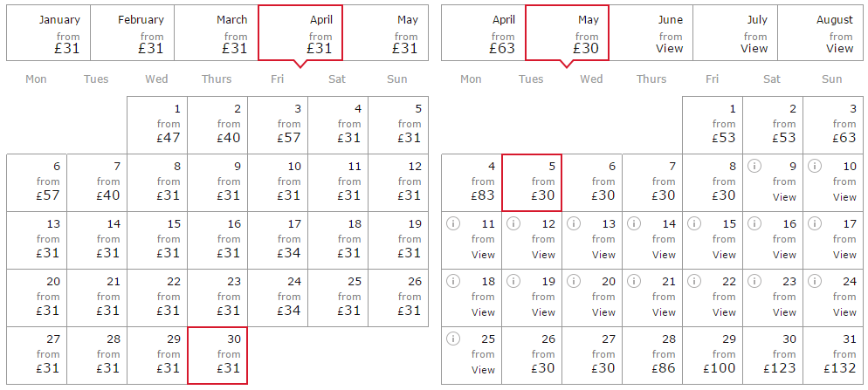Open the info icon on 17 May
The height and width of the screenshot is (390, 868).
pos(815,223)
